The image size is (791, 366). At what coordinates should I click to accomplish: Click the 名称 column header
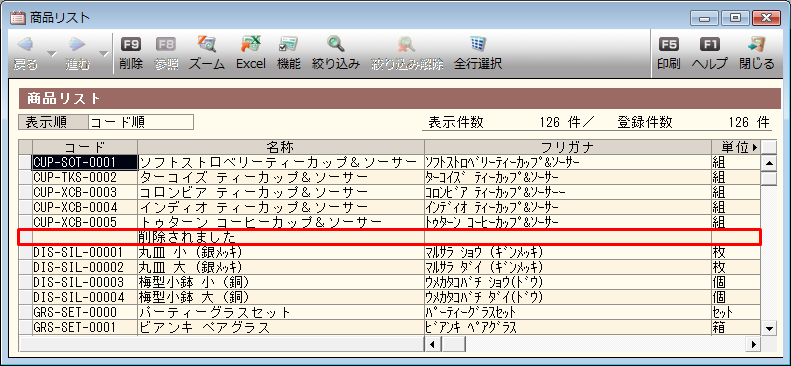tap(280, 147)
